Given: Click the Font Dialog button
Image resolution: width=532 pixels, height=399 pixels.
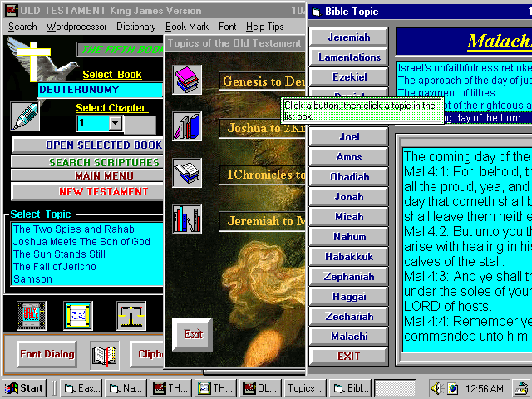Looking at the screenshot, I should click(x=47, y=354).
